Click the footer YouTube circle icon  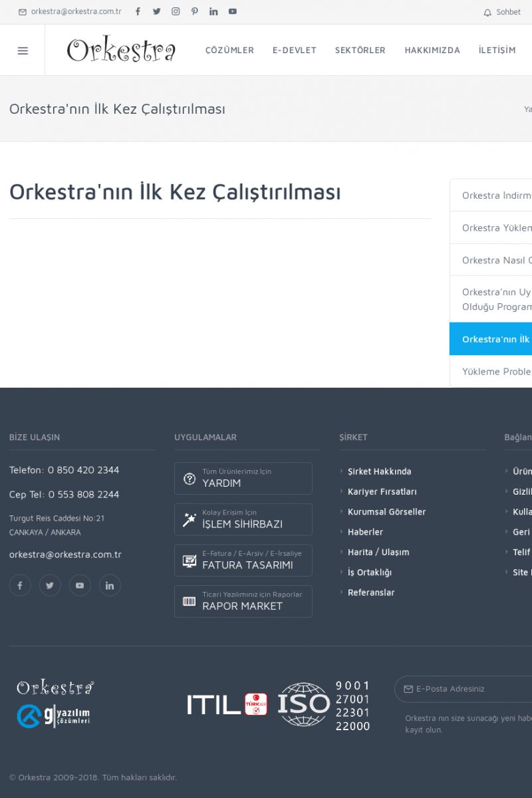(80, 585)
